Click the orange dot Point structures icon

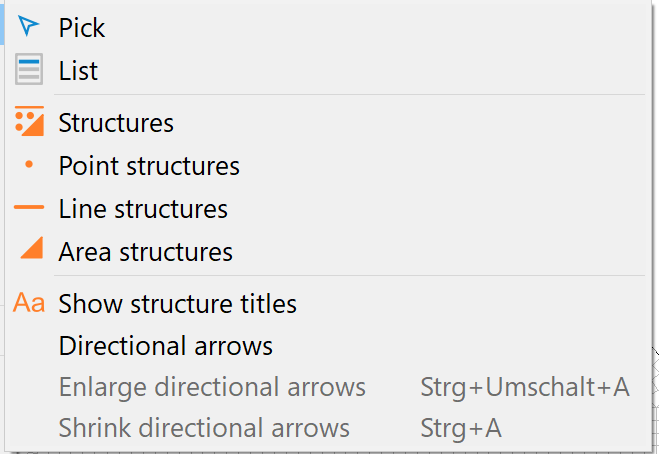coord(29,164)
